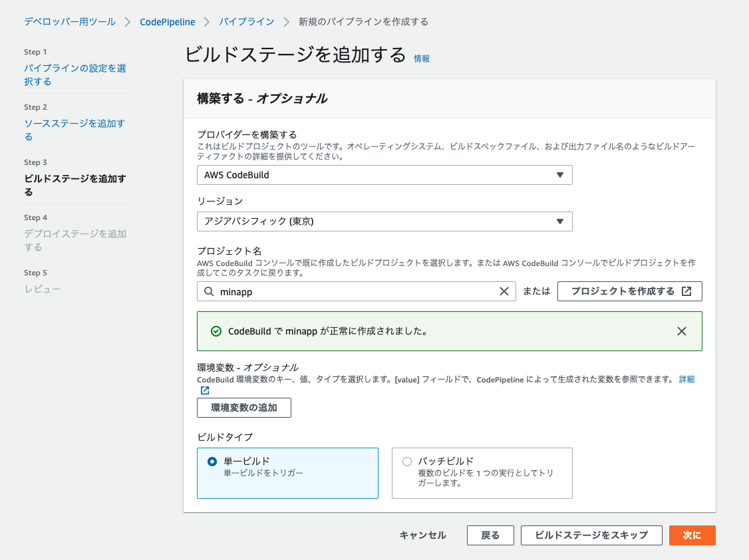Go back using the 戻る button
The height and width of the screenshot is (560, 749).
pyautogui.click(x=490, y=535)
